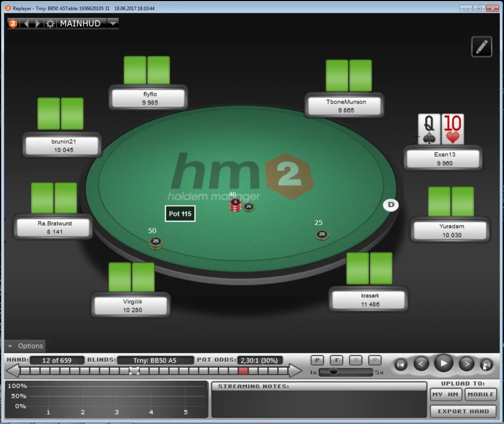Upload hand to MOBILE

pyautogui.click(x=481, y=395)
